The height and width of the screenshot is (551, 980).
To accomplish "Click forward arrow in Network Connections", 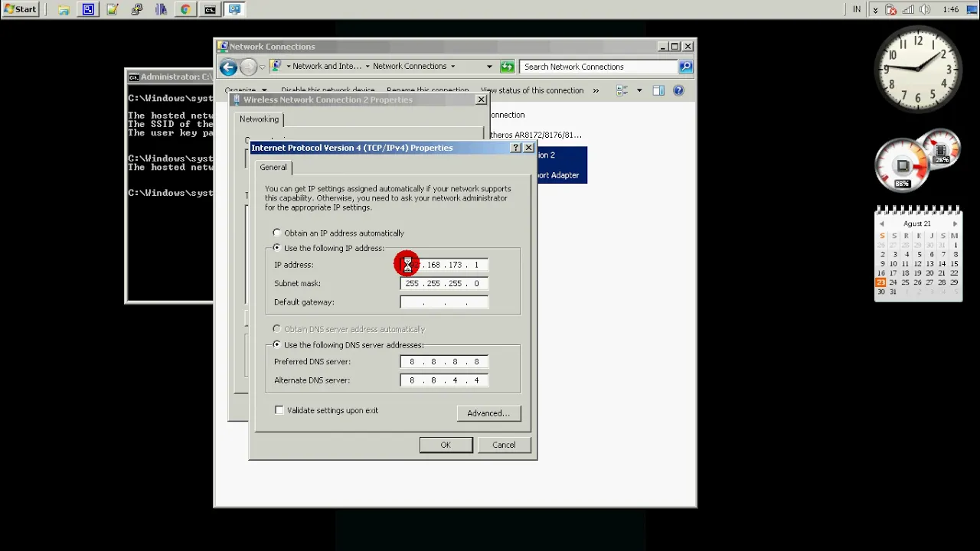I will point(248,67).
